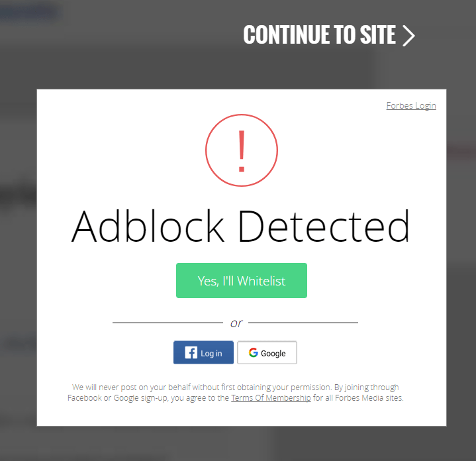This screenshot has width=476, height=461.
Task: Click the 'or' divider text
Action: pos(236,323)
